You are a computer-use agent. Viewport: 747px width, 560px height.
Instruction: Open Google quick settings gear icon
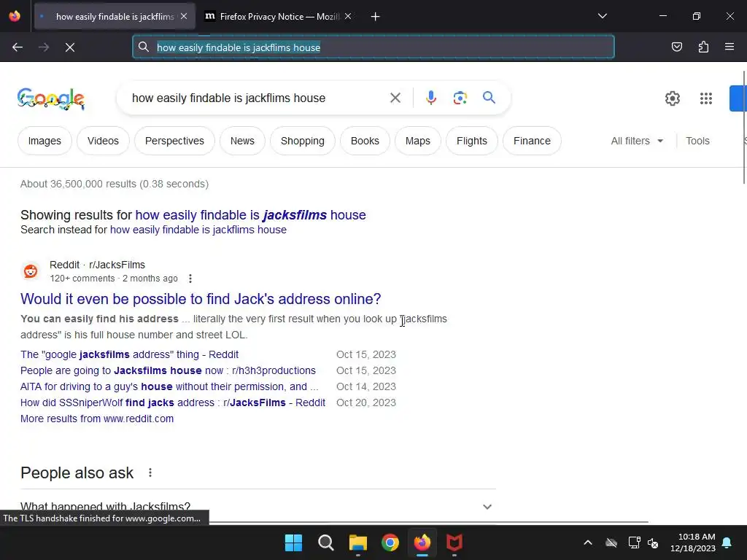tap(672, 98)
